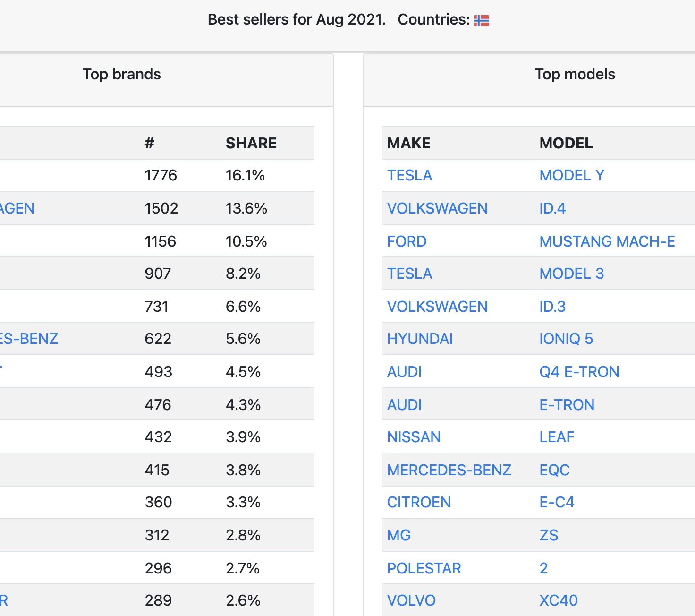The image size is (695, 616).
Task: Select the 4.5% share cell
Action: pyautogui.click(x=243, y=372)
